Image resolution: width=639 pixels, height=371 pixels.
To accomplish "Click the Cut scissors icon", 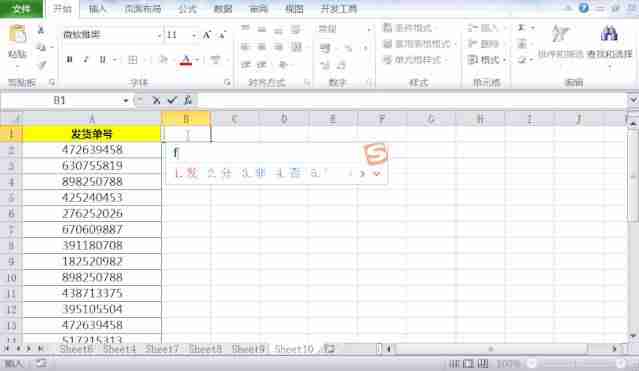I will 41,30.
